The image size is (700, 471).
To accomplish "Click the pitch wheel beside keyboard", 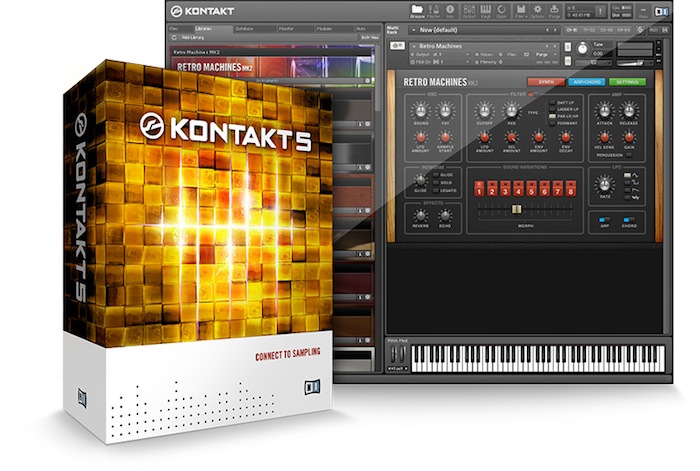I will coord(392,354).
